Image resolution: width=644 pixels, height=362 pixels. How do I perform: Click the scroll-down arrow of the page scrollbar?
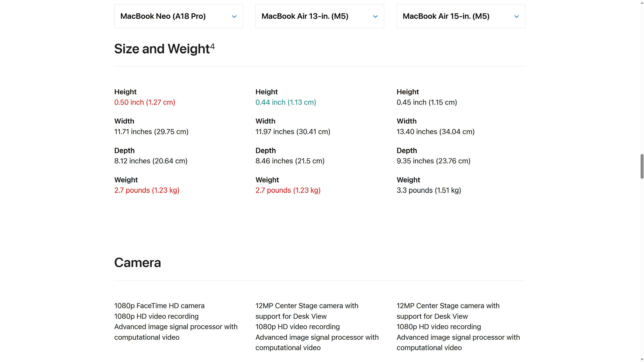642,360
